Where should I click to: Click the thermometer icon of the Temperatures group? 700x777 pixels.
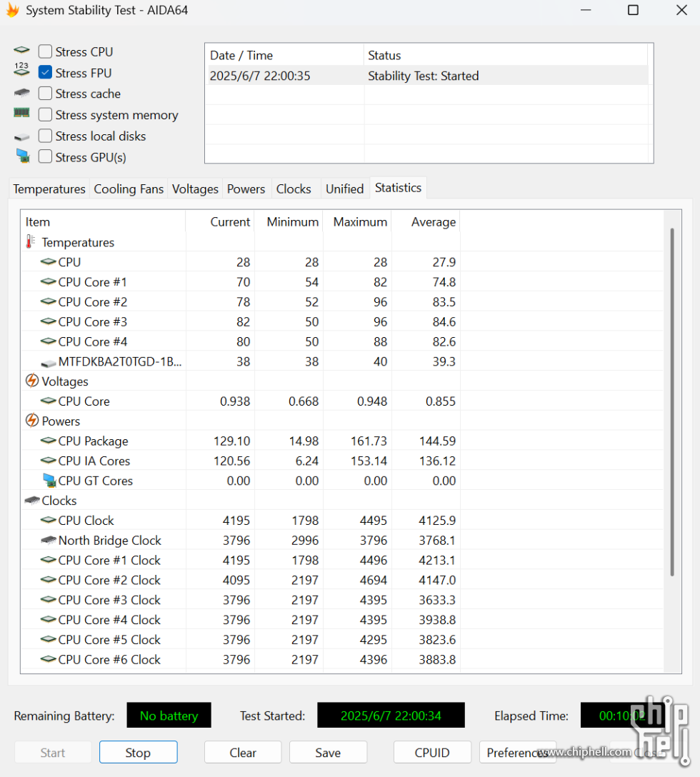coord(31,242)
